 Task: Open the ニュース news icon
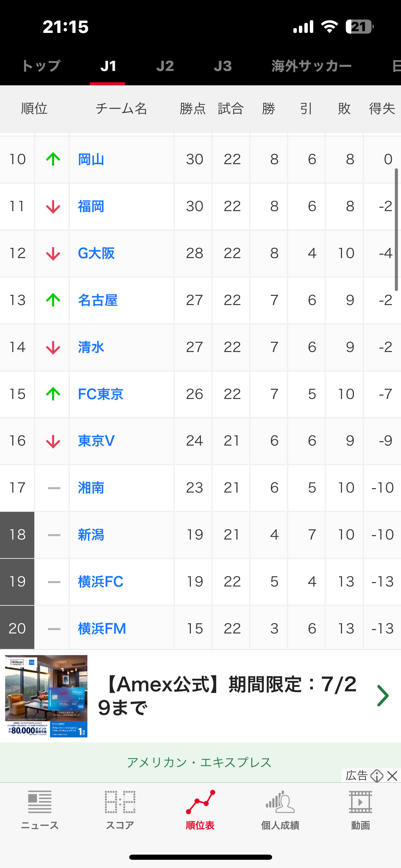click(40, 802)
